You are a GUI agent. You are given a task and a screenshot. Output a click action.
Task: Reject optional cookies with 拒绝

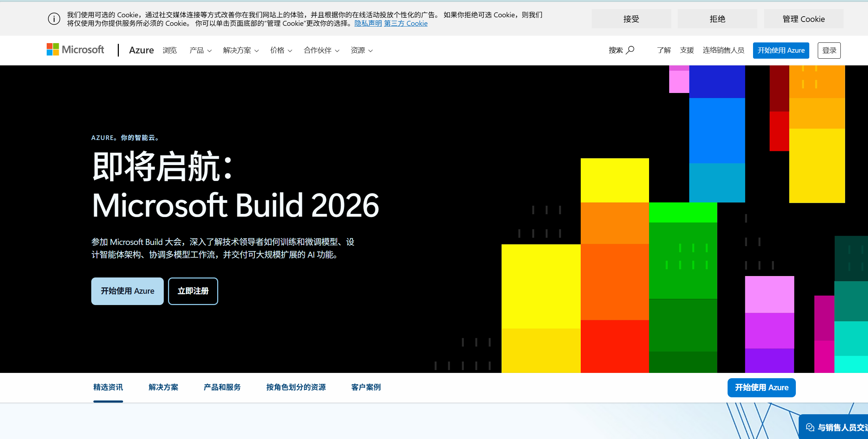tap(717, 19)
